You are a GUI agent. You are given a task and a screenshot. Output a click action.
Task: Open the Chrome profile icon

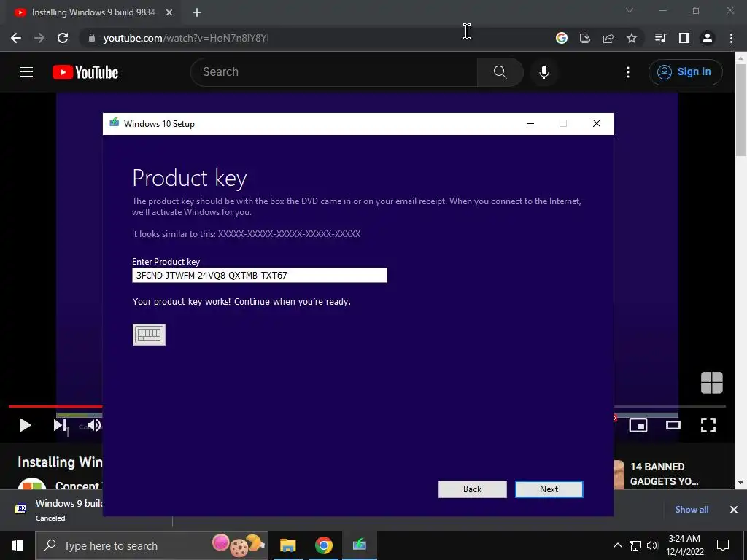pyautogui.click(x=708, y=38)
